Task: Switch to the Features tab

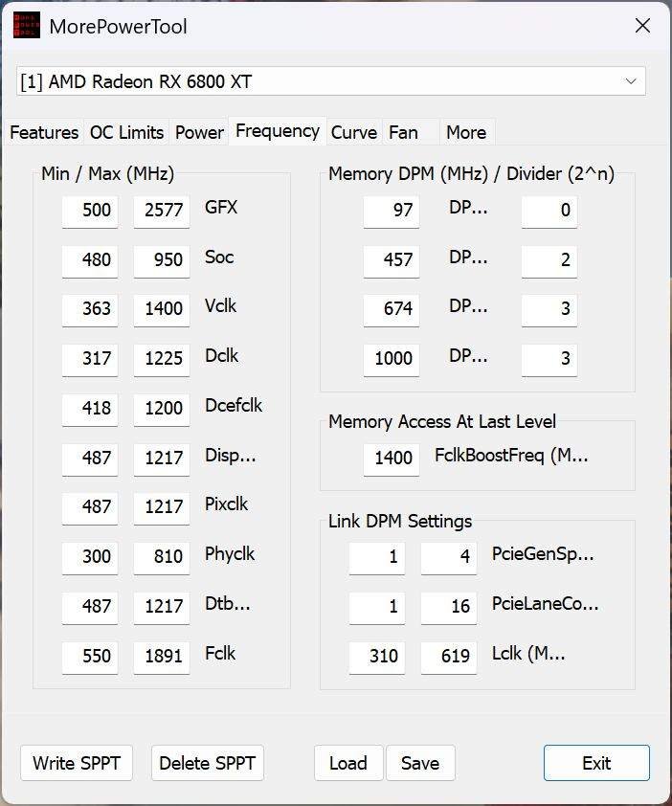Action: click(44, 132)
